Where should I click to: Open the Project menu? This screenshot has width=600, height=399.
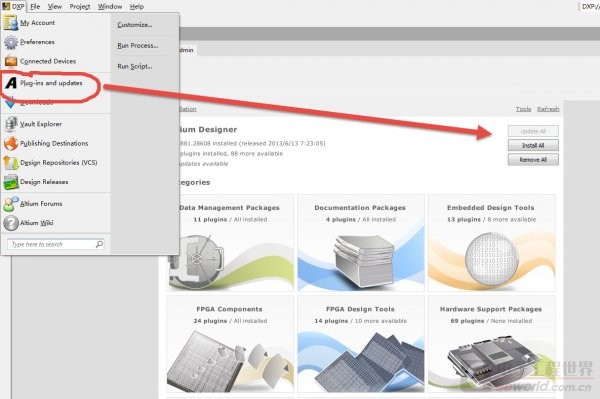(x=80, y=7)
